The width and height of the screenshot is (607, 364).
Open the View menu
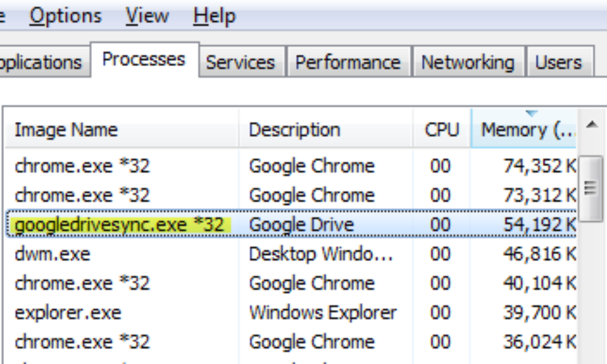pyautogui.click(x=147, y=17)
